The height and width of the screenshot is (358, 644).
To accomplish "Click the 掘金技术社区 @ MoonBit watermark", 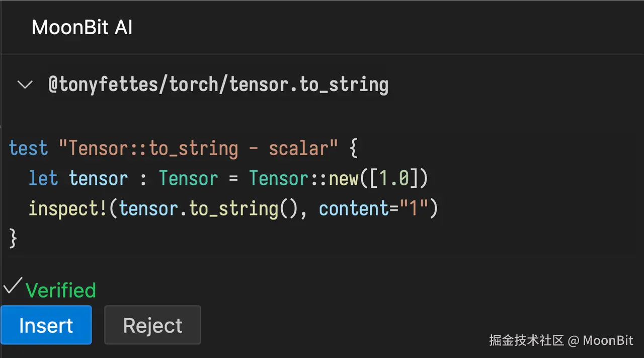I will [561, 340].
